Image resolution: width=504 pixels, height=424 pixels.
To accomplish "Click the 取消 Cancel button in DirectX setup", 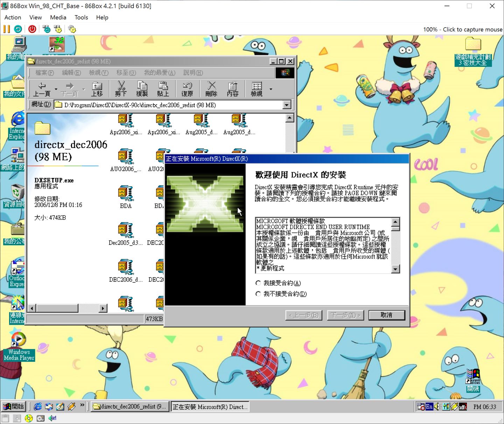I will pos(386,315).
